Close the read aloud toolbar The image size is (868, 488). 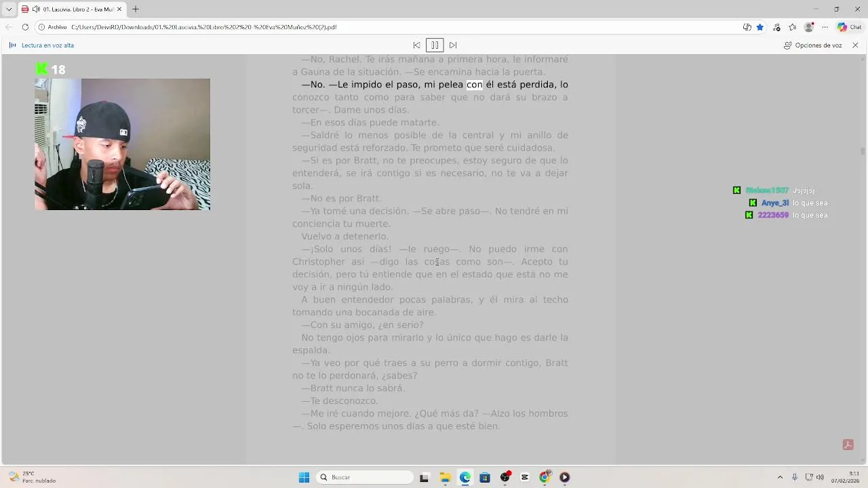855,45
